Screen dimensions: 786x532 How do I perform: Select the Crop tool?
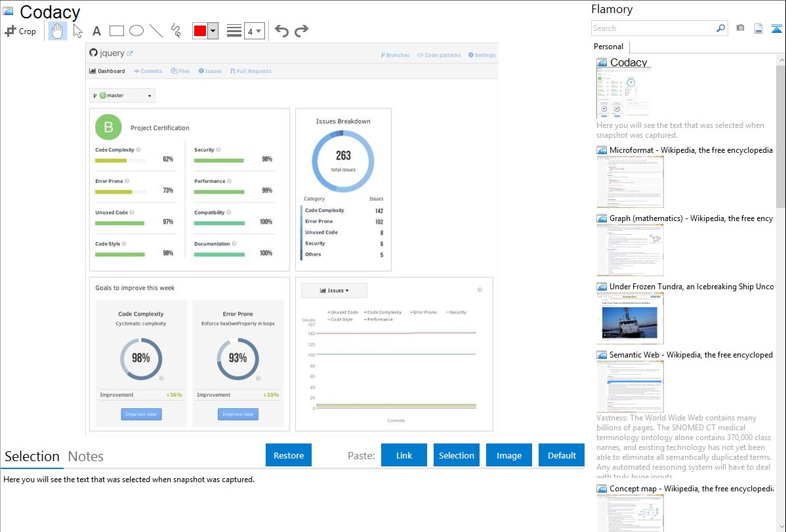[20, 31]
